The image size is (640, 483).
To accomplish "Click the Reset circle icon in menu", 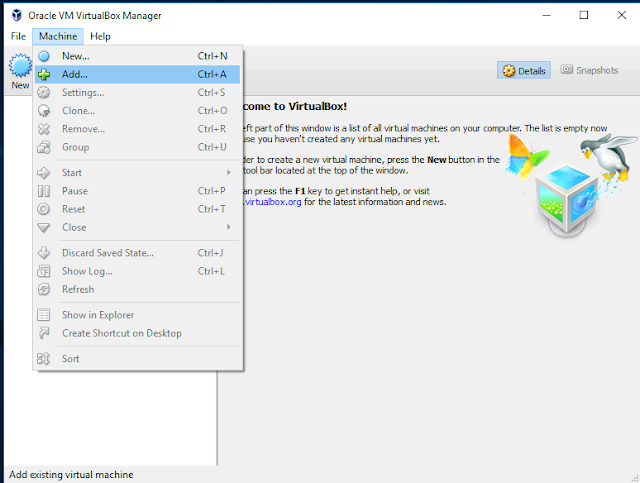I will point(44,209).
